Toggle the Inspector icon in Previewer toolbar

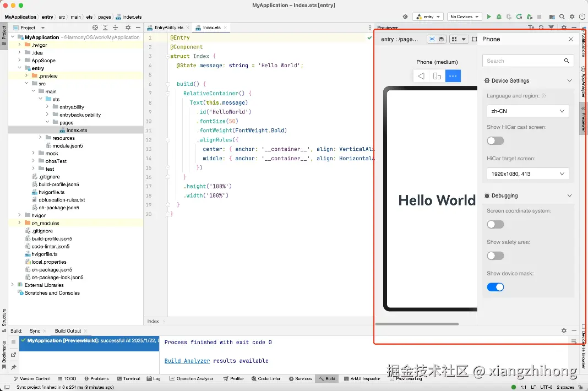tap(432, 39)
